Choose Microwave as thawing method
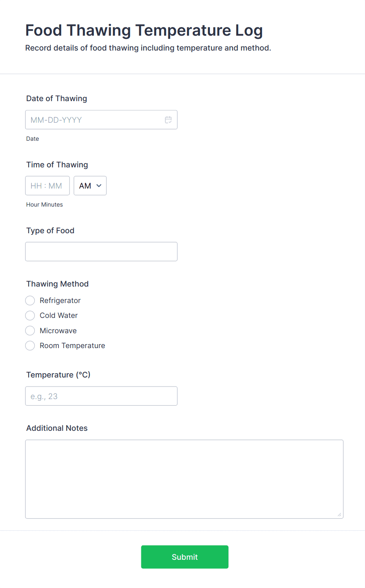This screenshot has height=588, width=365. [30, 330]
